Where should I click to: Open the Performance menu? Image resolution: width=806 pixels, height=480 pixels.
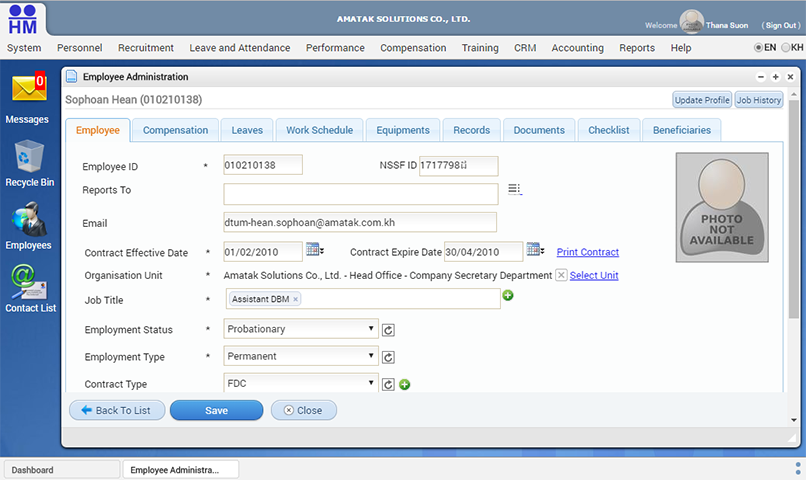coord(335,48)
